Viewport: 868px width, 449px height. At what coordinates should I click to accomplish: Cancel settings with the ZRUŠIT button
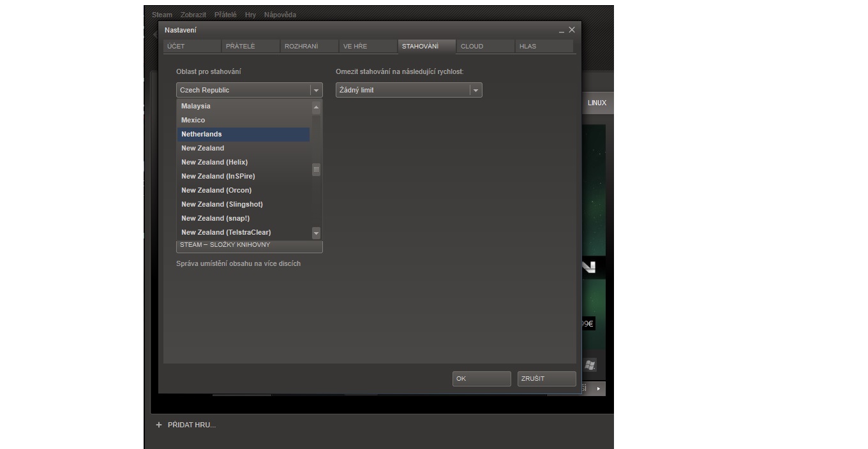point(547,379)
